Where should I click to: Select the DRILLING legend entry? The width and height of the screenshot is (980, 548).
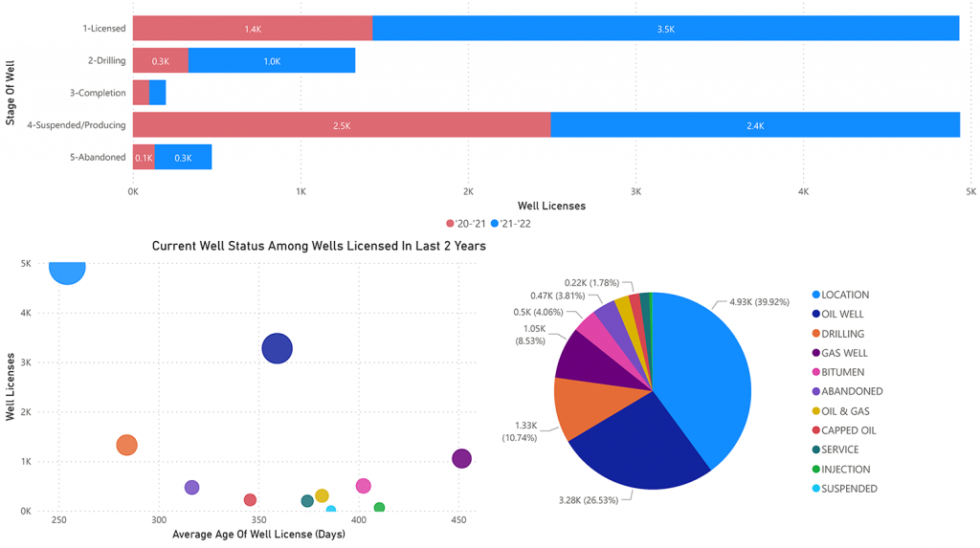coord(838,334)
